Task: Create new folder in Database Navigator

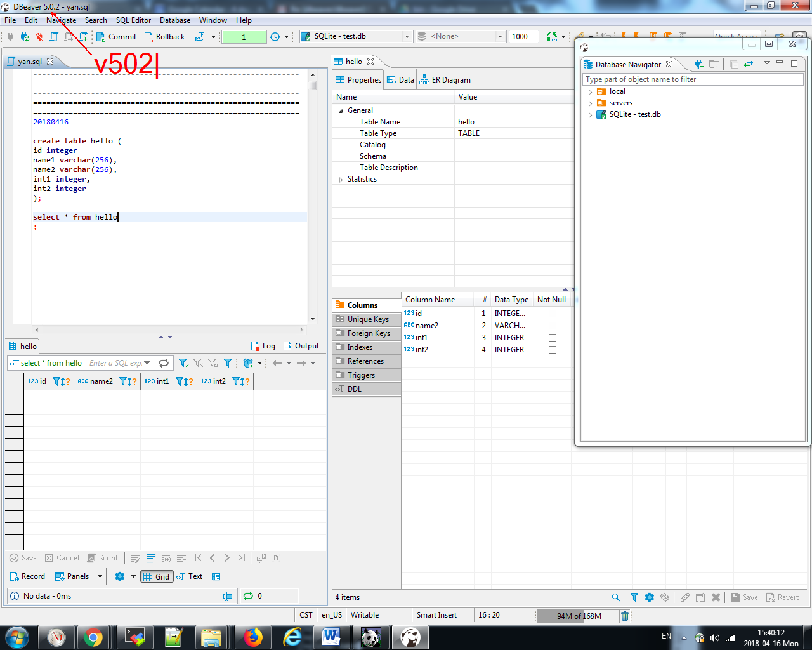Action: 714,64
